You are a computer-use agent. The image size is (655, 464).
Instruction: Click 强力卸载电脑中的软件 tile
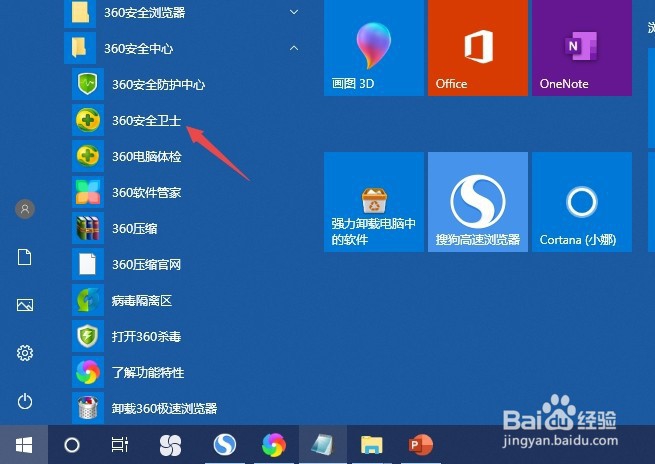(x=374, y=202)
